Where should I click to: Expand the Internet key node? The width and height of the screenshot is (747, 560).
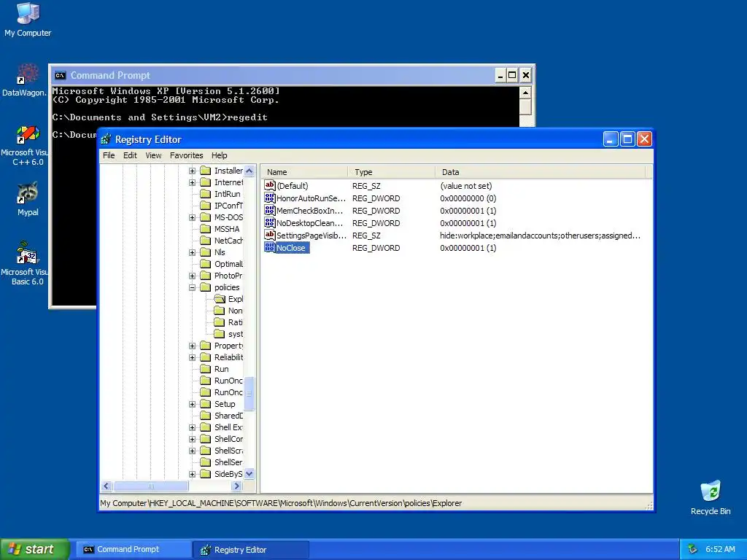pyautogui.click(x=192, y=182)
